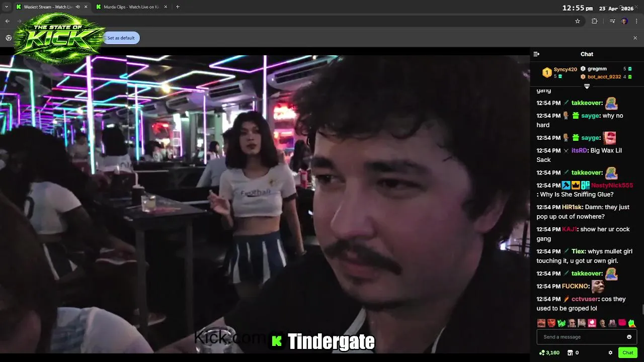This screenshot has width=644, height=362.
Task: Open the shop icon showing 0
Action: [x=573, y=352]
